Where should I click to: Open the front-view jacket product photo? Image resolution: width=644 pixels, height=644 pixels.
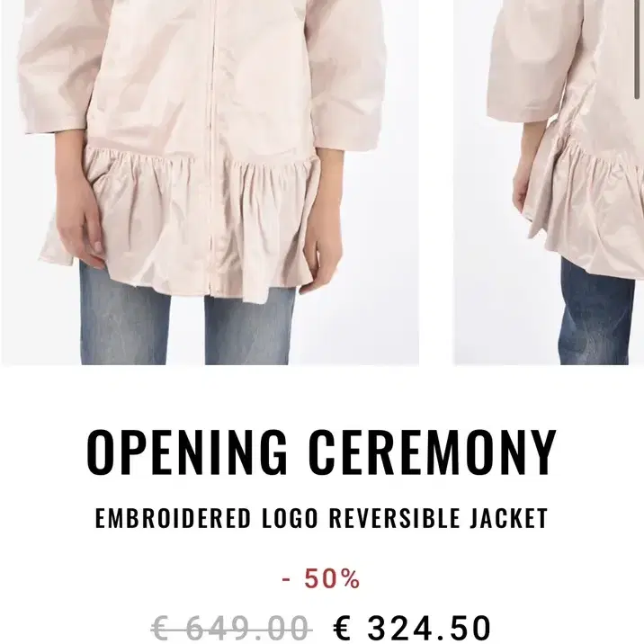pos(210,182)
